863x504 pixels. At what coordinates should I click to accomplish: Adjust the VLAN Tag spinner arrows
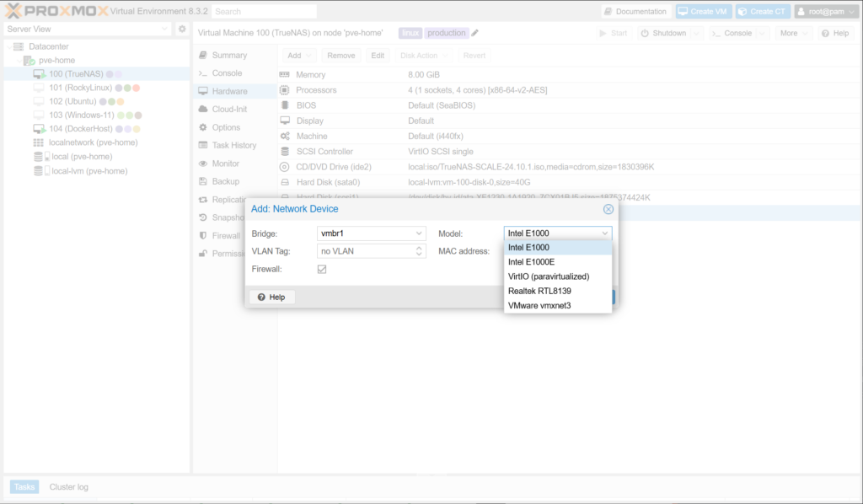pyautogui.click(x=420, y=251)
